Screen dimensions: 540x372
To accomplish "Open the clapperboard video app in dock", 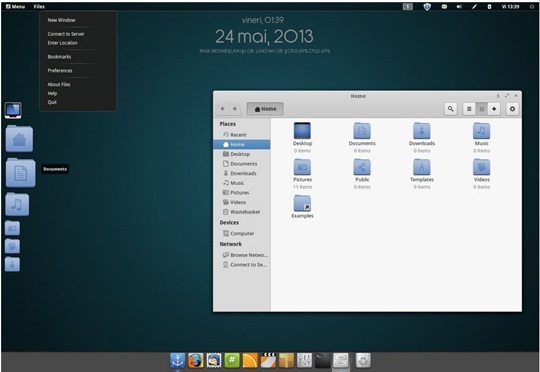I will pos(268,361).
